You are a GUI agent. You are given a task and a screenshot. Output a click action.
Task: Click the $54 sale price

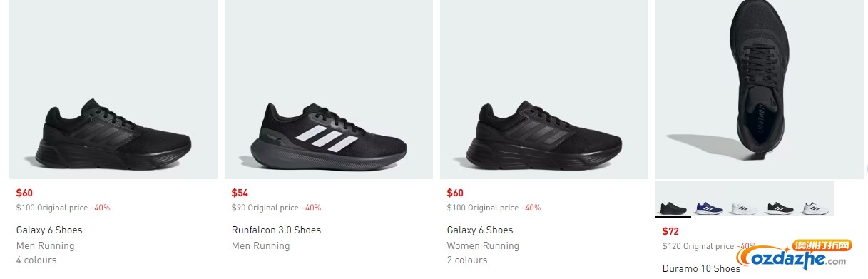pos(239,193)
